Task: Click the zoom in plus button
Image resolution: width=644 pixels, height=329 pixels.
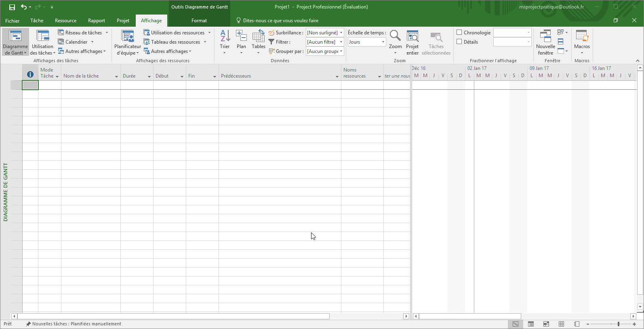Action: coord(635,324)
